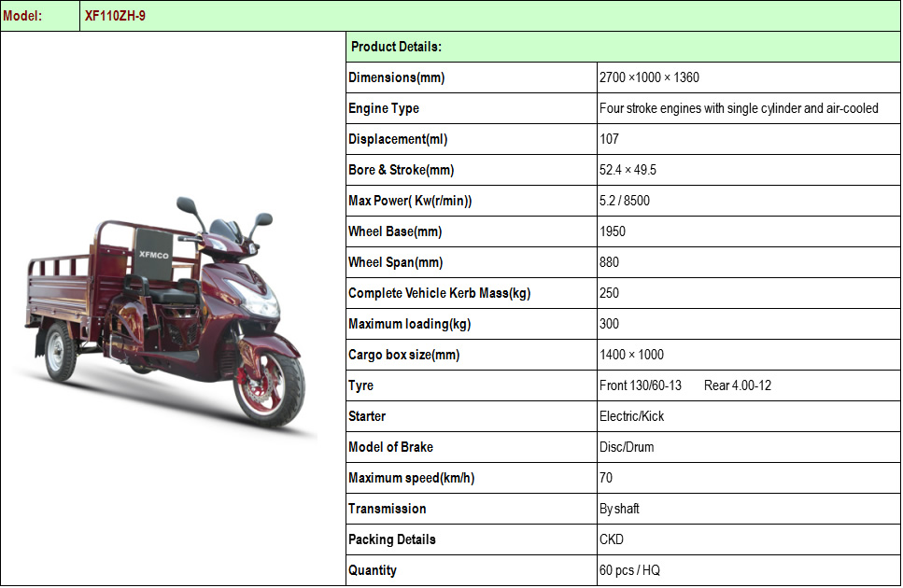Click the Max Power label cell
This screenshot has width=903, height=588.
[472, 201]
